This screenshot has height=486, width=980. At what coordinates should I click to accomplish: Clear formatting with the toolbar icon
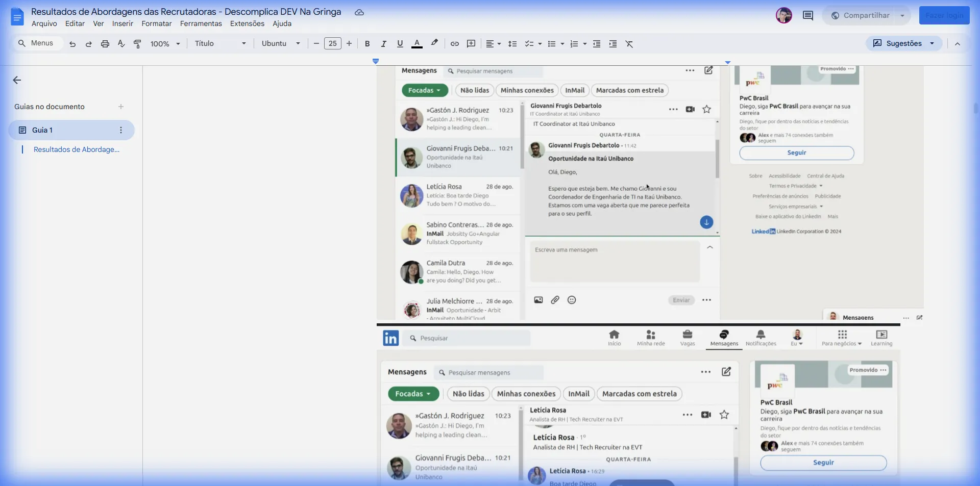[629, 44]
